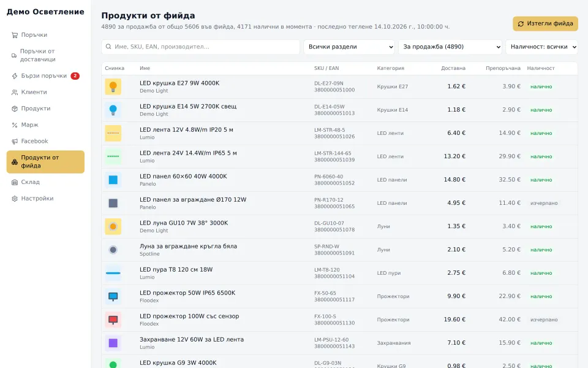Open thumbnail of LED панел за вграждане Ø170
This screenshot has height=368, width=588.
coord(113,203)
